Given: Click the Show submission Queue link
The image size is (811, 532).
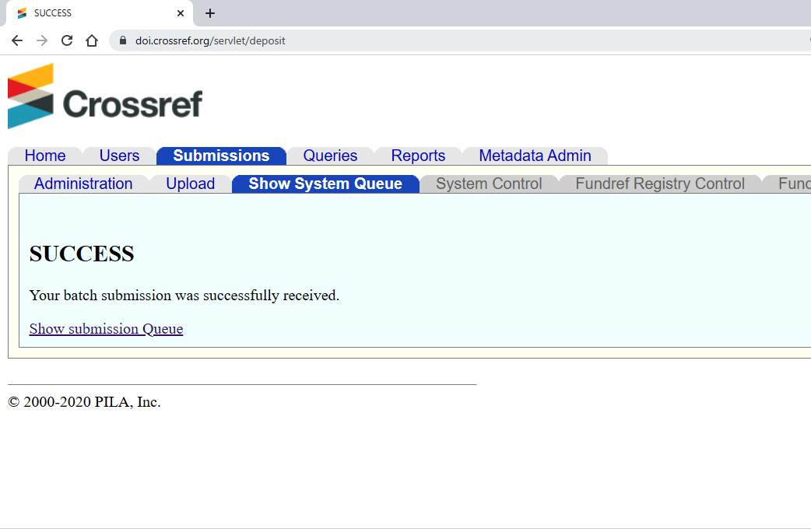Looking at the screenshot, I should point(106,328).
